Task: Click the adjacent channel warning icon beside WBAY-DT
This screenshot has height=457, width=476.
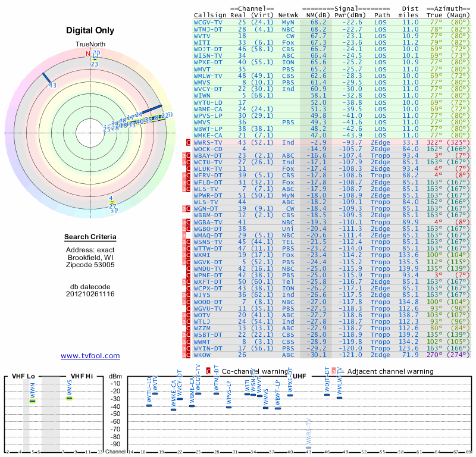Action: (x=186, y=155)
